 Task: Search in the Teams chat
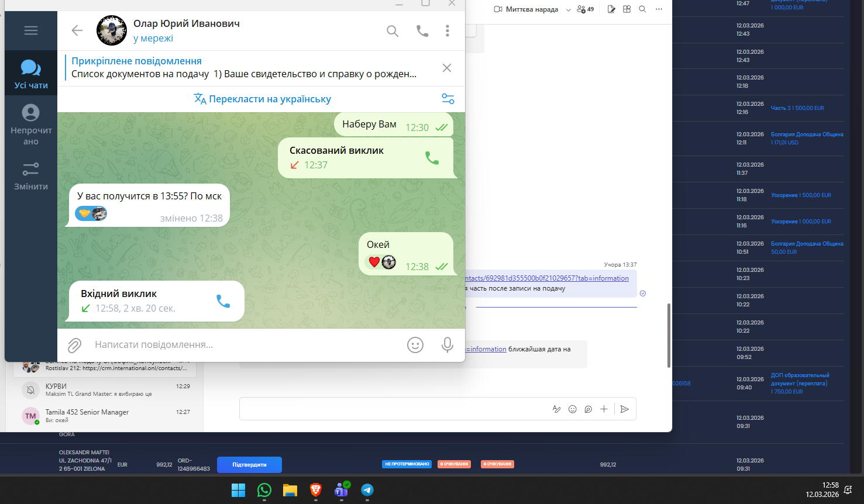[642, 9]
